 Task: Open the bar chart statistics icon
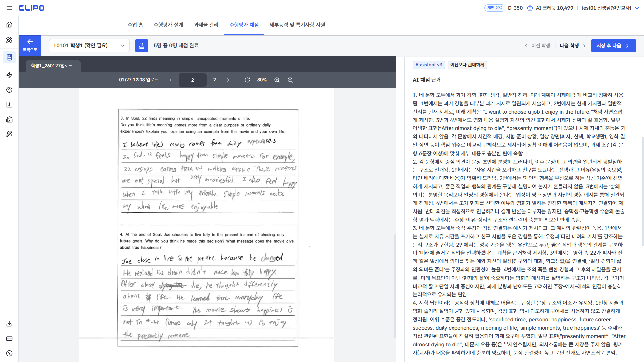point(9,105)
